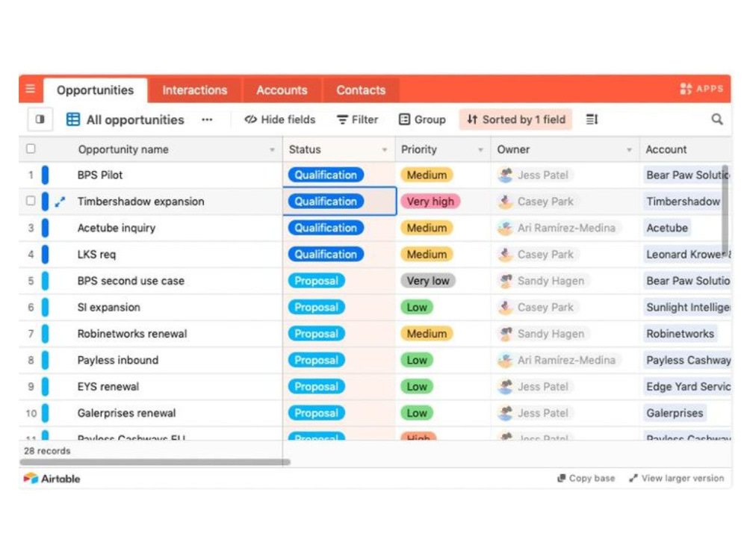The width and height of the screenshot is (747, 560).
Task: Open the search magnifier icon
Action: (x=717, y=119)
